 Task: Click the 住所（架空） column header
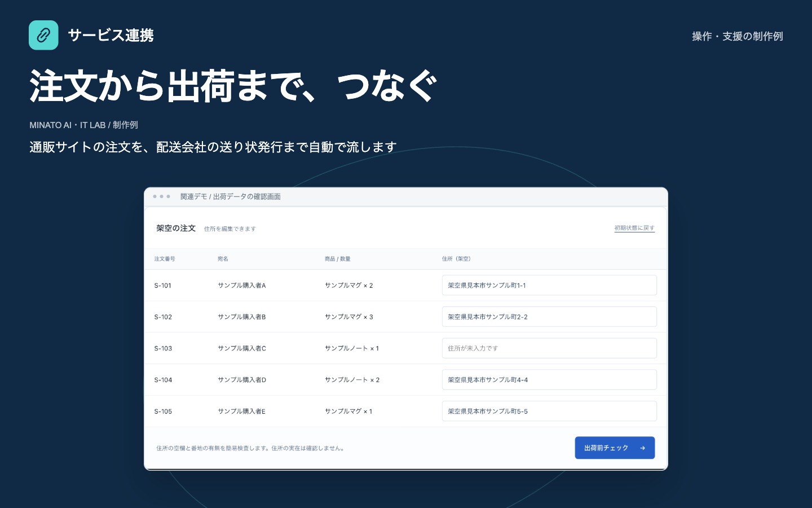pos(456,259)
